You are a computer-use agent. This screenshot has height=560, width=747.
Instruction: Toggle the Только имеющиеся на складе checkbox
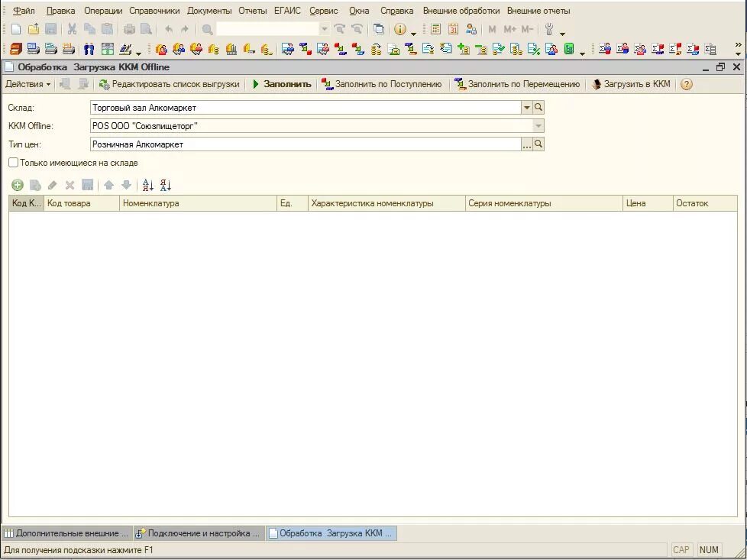(x=13, y=163)
